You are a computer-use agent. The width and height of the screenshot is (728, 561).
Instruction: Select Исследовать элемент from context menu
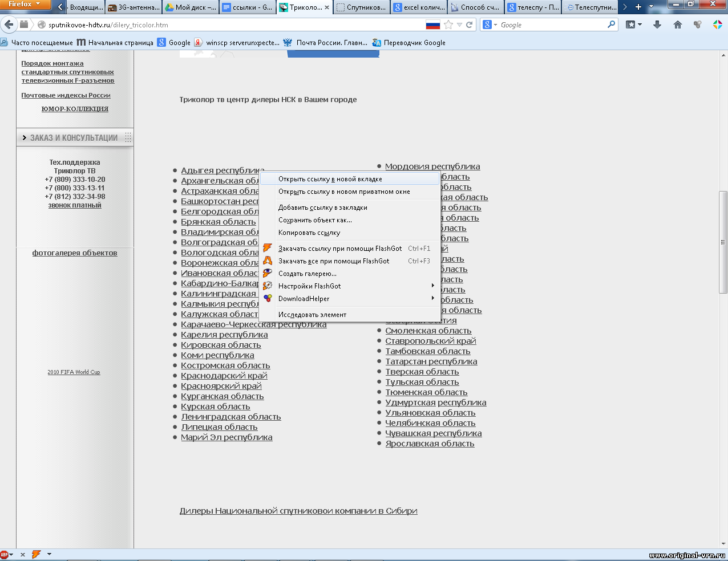pos(350,315)
